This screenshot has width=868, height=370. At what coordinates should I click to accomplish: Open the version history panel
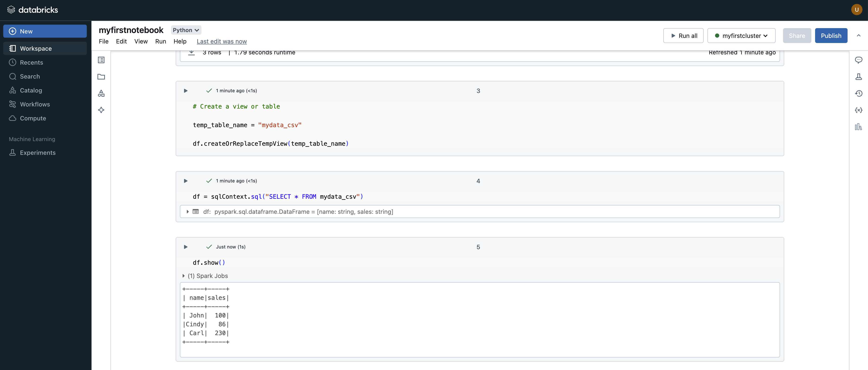859,93
